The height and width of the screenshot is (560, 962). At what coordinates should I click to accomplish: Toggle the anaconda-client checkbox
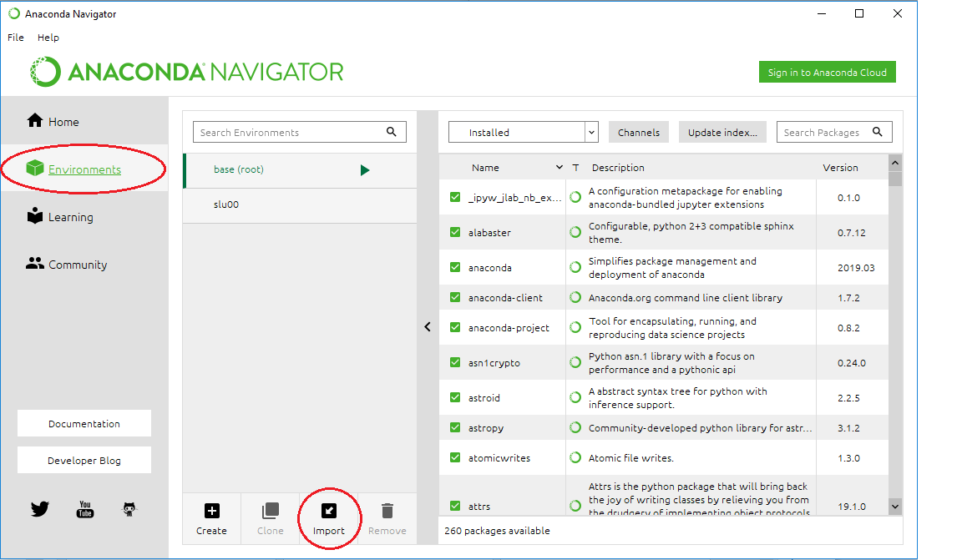coord(455,297)
